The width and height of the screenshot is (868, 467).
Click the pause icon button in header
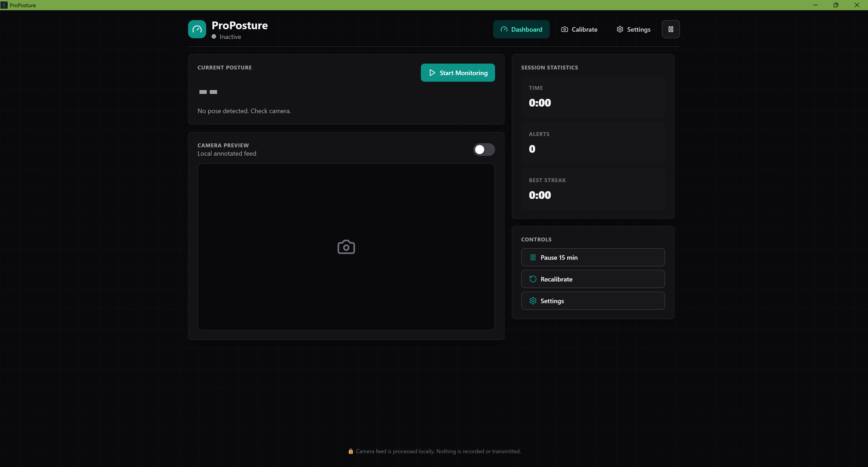670,29
